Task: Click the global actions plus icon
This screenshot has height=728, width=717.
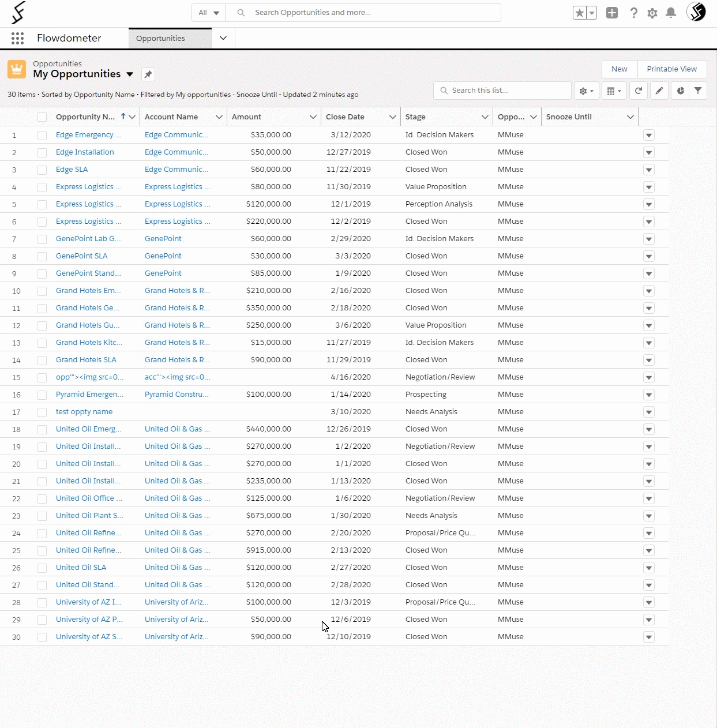Action: click(612, 13)
